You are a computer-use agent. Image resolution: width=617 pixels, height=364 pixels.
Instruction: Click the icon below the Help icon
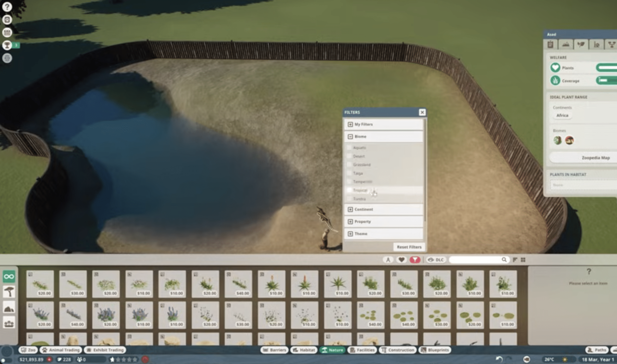7,20
